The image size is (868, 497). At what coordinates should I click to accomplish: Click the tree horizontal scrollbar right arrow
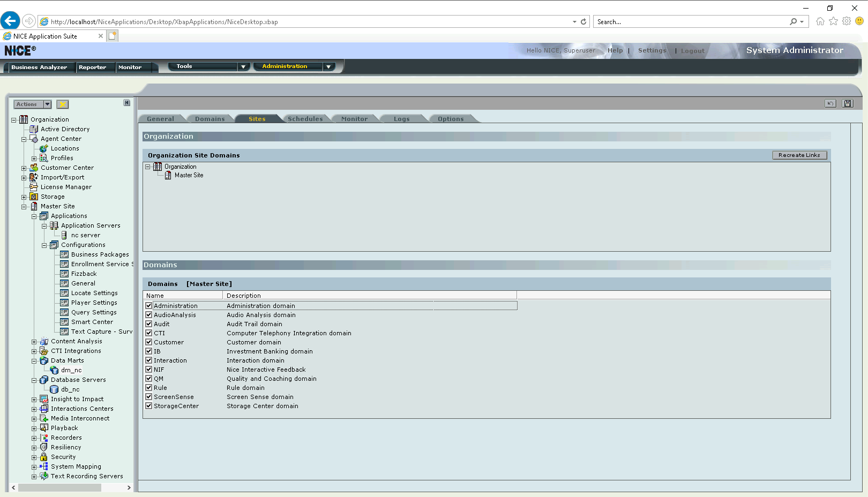tap(129, 488)
